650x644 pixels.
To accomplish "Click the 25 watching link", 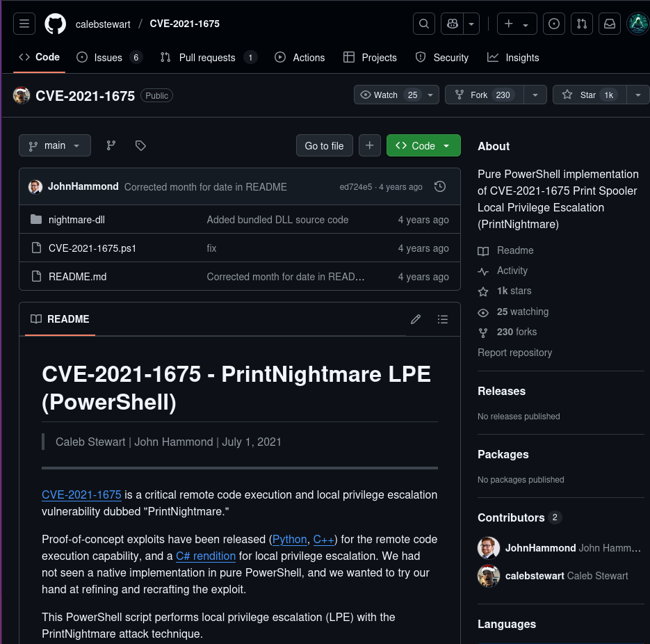I will pos(513,312).
